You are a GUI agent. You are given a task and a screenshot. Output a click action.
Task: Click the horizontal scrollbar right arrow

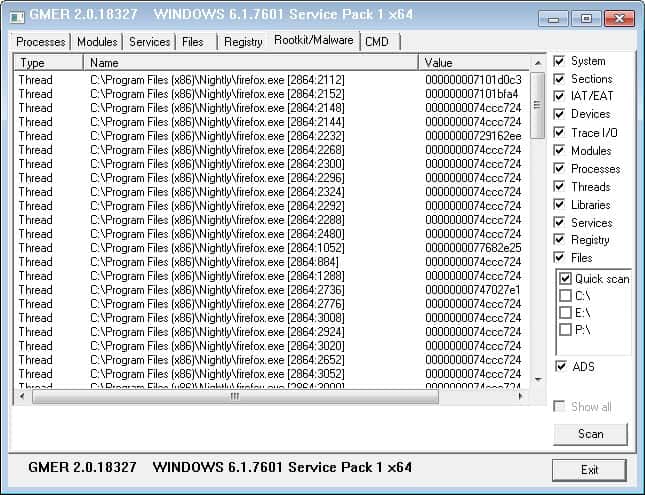click(520, 396)
